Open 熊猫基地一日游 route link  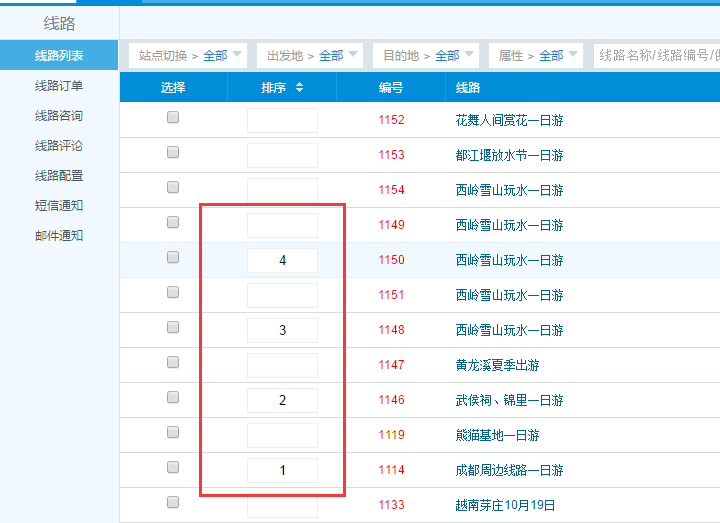click(x=497, y=435)
